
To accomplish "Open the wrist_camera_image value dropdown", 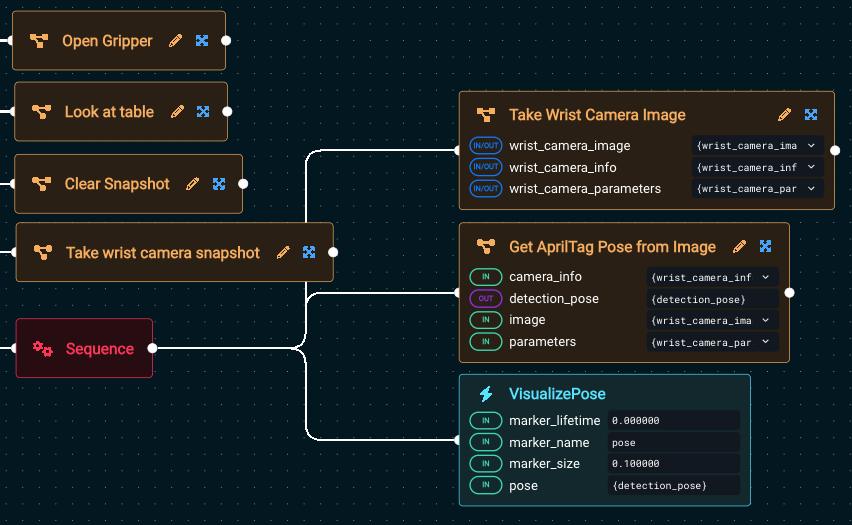I will [757, 146].
